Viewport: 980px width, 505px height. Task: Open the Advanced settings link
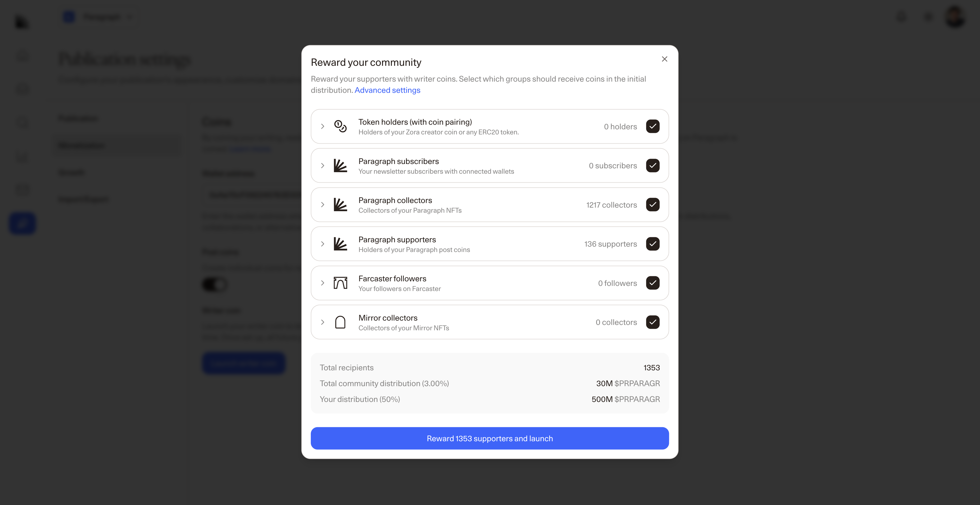pyautogui.click(x=387, y=90)
